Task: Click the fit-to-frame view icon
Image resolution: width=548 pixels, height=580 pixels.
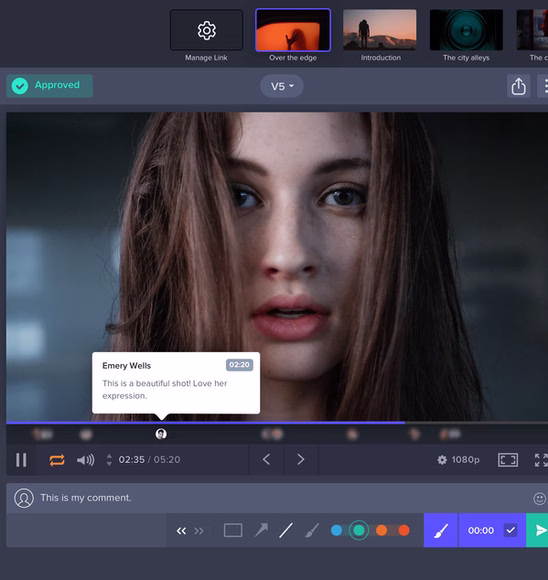Action: point(508,460)
